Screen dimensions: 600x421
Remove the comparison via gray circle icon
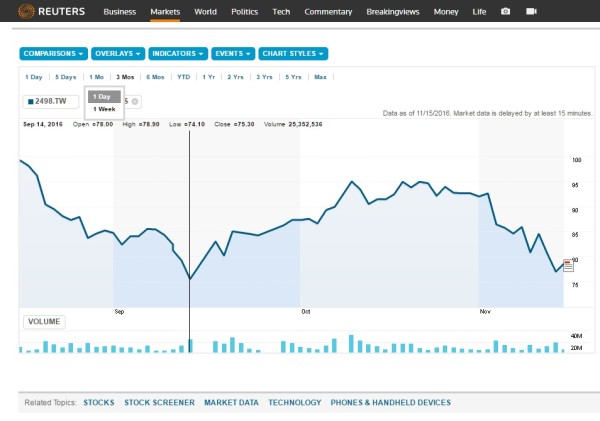pos(135,101)
